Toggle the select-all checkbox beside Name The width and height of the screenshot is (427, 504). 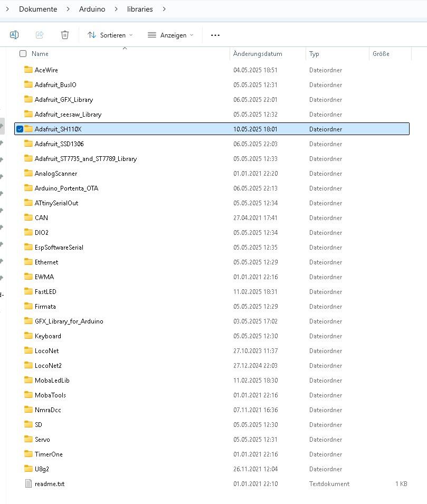click(23, 53)
